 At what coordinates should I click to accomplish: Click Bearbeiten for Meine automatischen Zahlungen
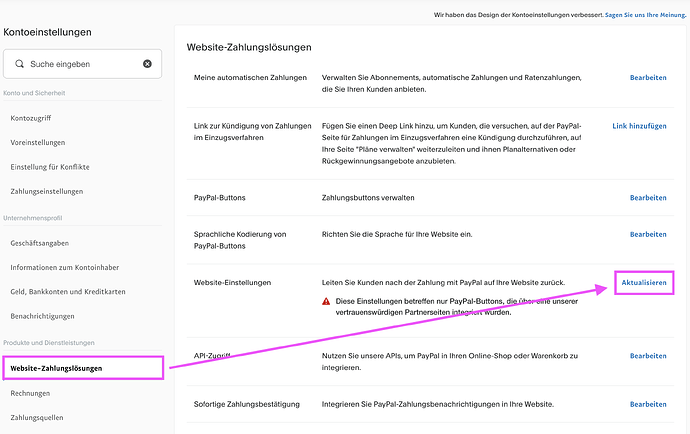click(x=648, y=77)
